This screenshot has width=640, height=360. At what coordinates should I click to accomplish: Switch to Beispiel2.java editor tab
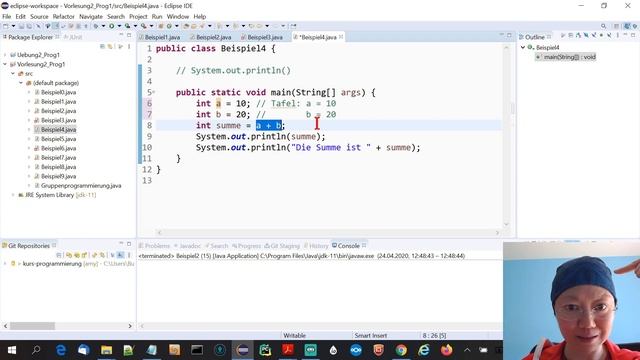click(213, 37)
